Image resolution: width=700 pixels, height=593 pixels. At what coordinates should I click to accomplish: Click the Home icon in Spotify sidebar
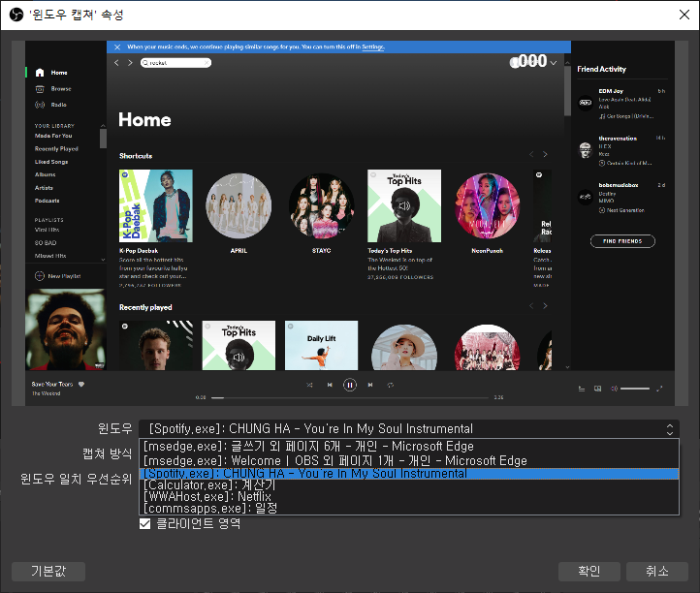click(x=40, y=73)
